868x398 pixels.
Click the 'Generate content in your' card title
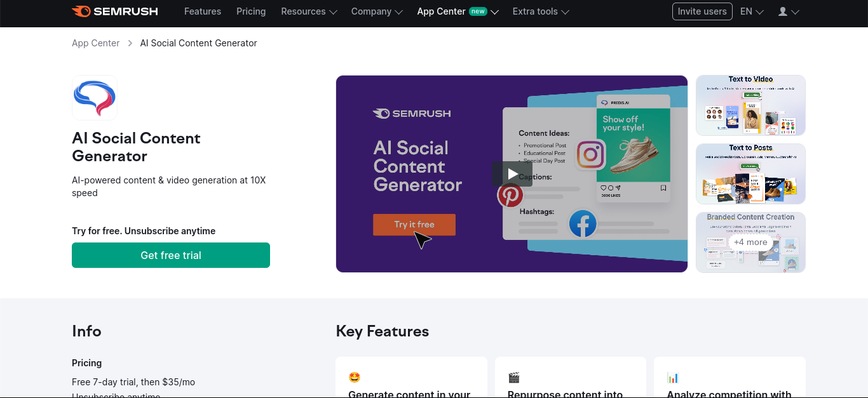[x=409, y=394]
